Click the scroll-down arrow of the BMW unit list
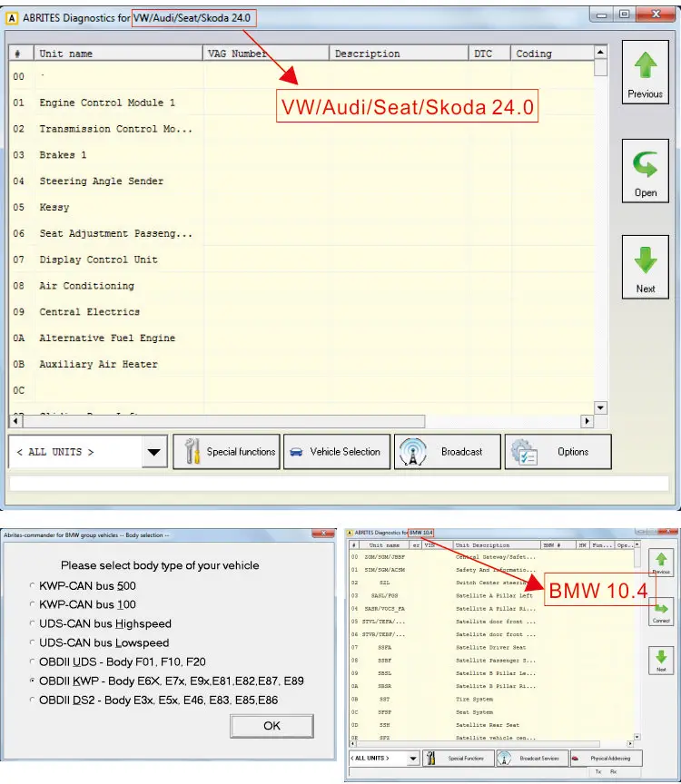 pyautogui.click(x=637, y=737)
